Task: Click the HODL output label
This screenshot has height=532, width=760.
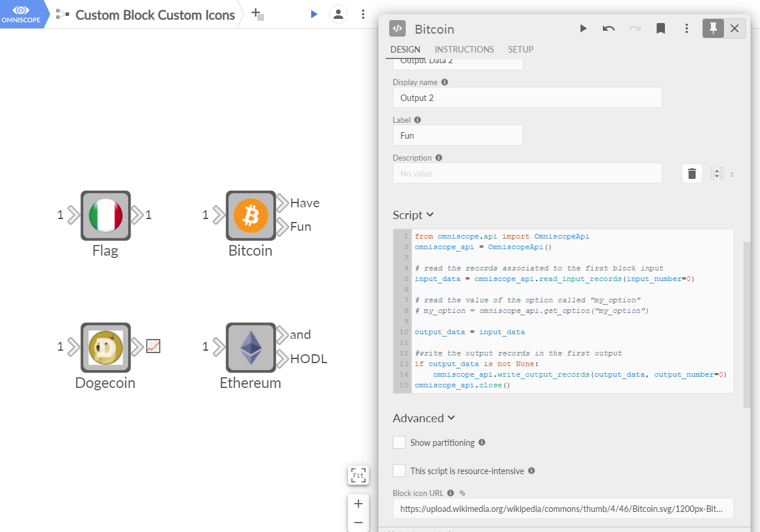Action: (x=309, y=358)
